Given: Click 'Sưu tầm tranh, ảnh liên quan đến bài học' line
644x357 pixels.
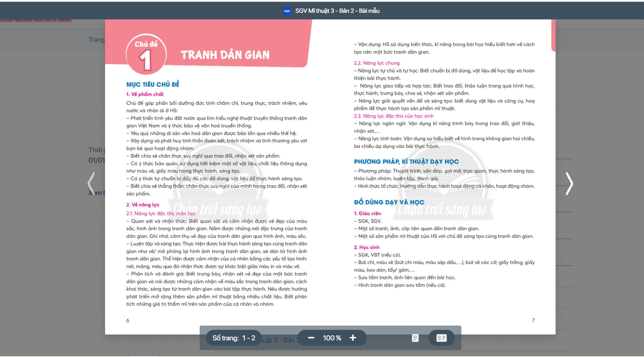Looking at the screenshot, I should pyautogui.click(x=405, y=277).
